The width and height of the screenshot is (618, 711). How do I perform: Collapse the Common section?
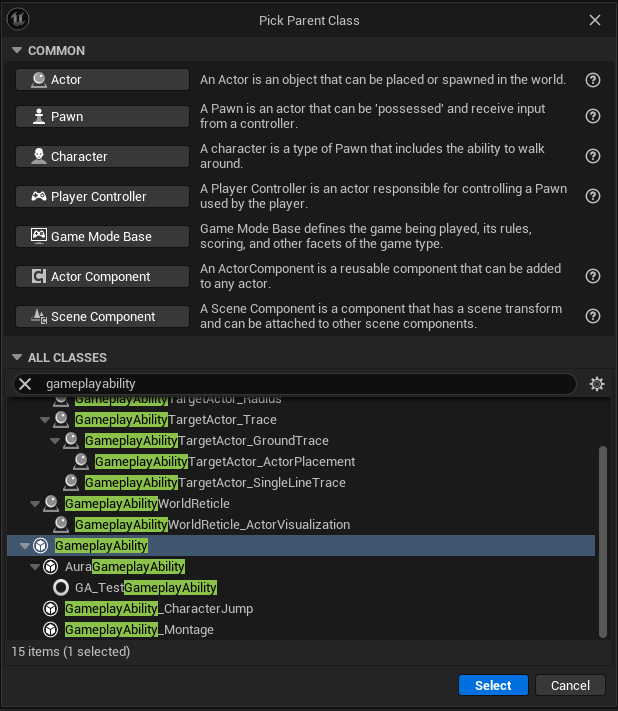point(16,51)
